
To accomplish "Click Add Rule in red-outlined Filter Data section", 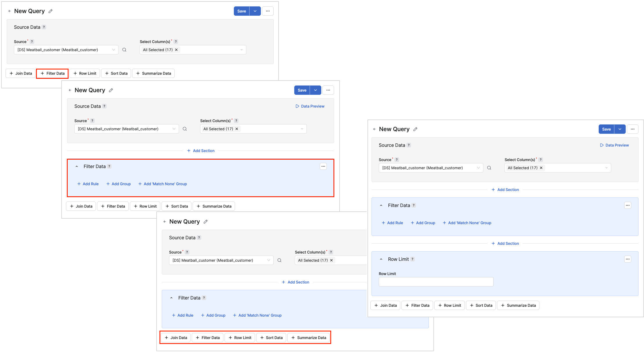I will pyautogui.click(x=88, y=184).
